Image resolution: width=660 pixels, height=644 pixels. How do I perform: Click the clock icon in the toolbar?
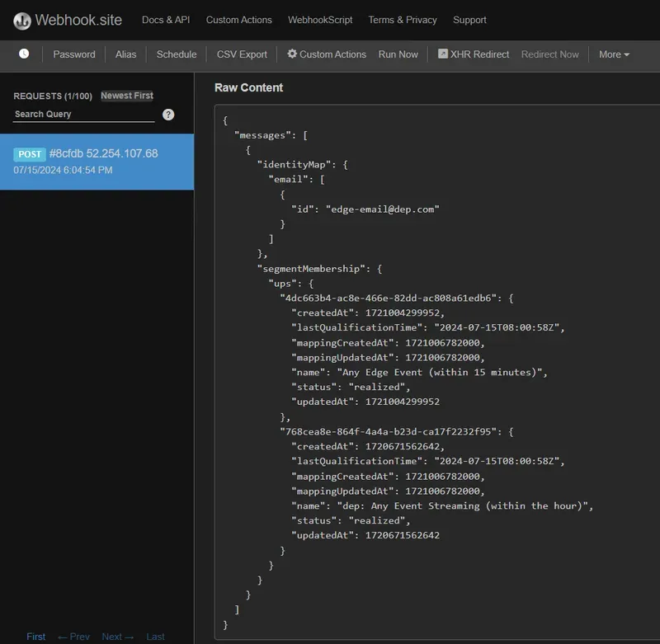pyautogui.click(x=24, y=54)
